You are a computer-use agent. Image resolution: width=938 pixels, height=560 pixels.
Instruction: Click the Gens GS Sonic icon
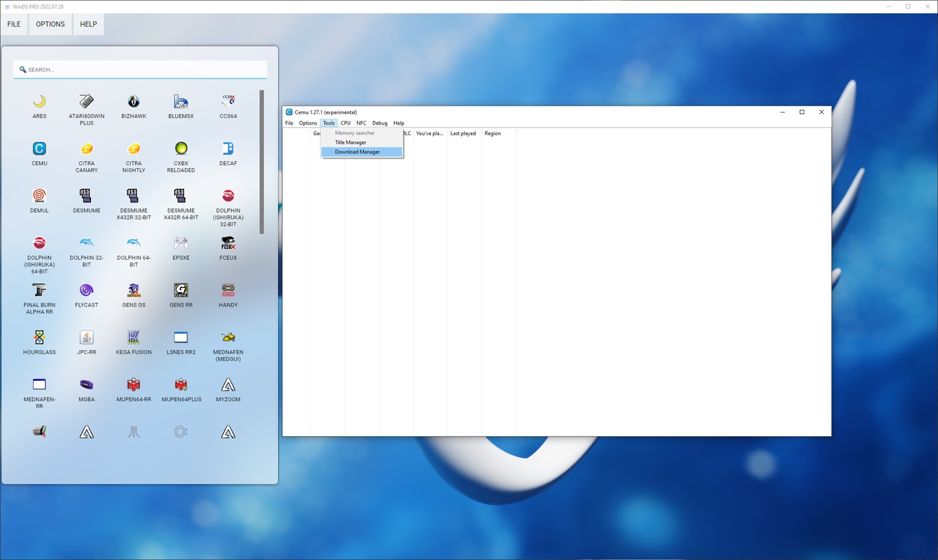[134, 290]
